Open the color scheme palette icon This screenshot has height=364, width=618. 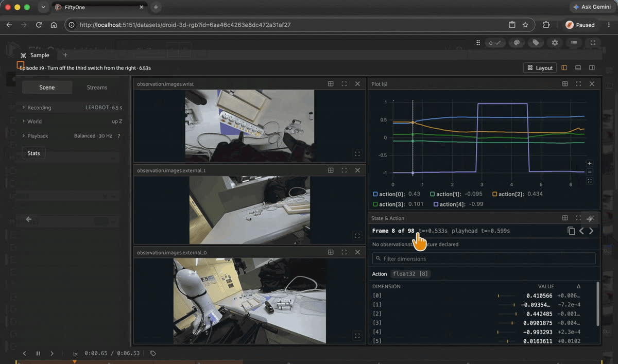pos(517,43)
